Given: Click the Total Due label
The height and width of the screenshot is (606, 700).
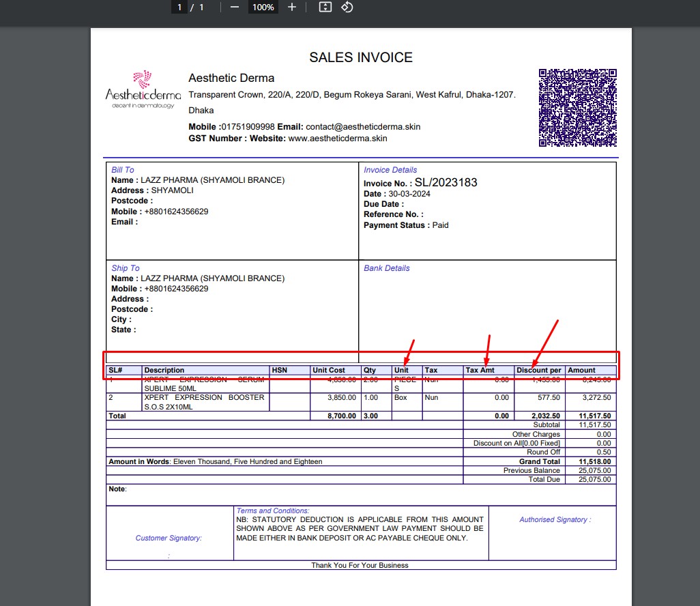Looking at the screenshot, I should click(x=544, y=479).
